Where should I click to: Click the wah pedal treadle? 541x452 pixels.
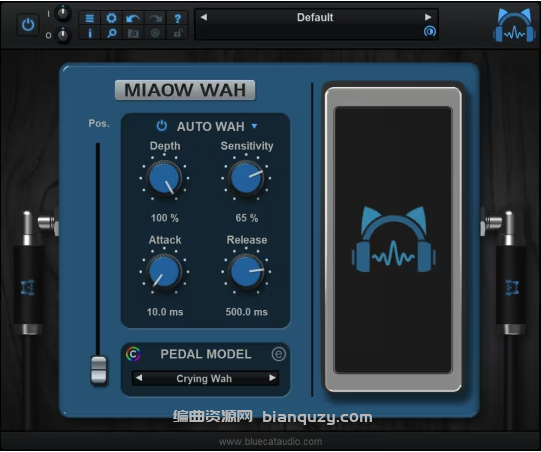[393, 239]
